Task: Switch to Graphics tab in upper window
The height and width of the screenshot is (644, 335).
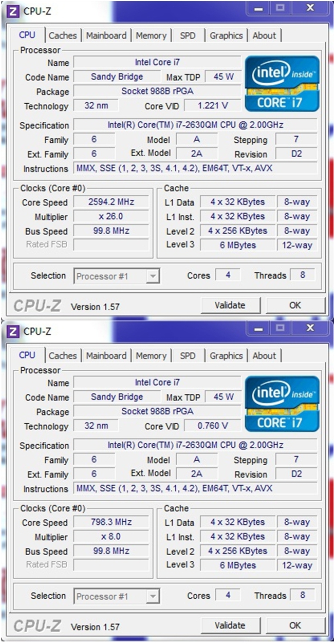Action: click(x=226, y=35)
